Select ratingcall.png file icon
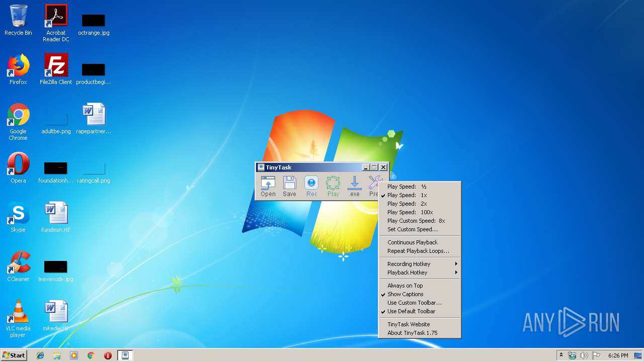Viewport: 644px width, 362px height. 94,173
